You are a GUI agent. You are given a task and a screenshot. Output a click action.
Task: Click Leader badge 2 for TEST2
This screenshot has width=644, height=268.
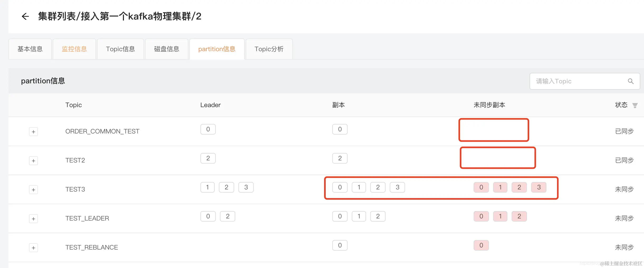[x=208, y=158]
